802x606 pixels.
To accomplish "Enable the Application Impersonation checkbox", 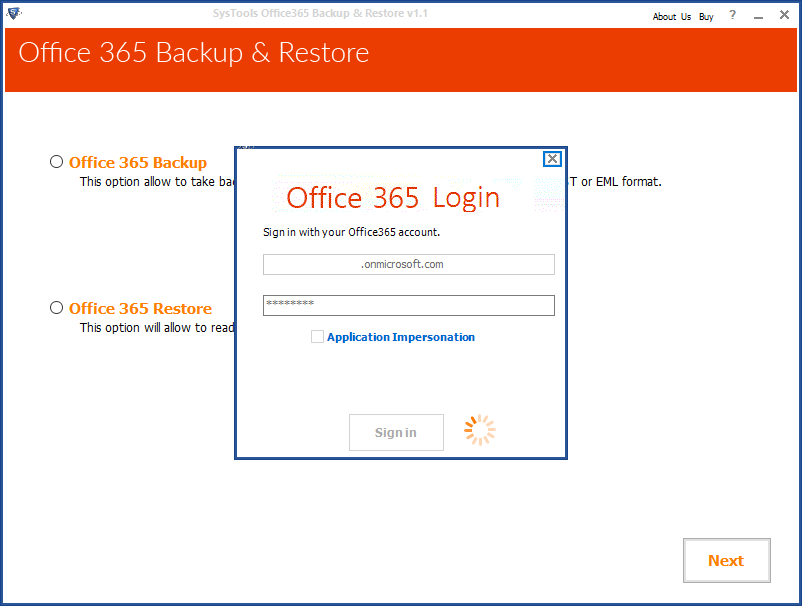I will point(317,336).
